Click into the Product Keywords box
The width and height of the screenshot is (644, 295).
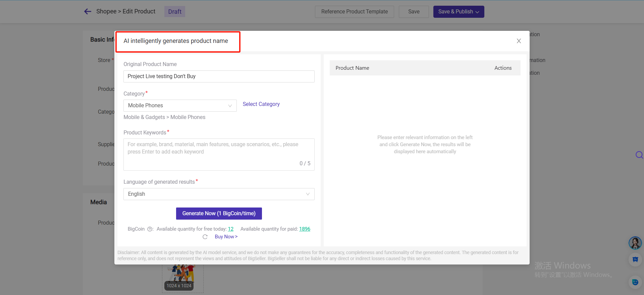tap(219, 154)
